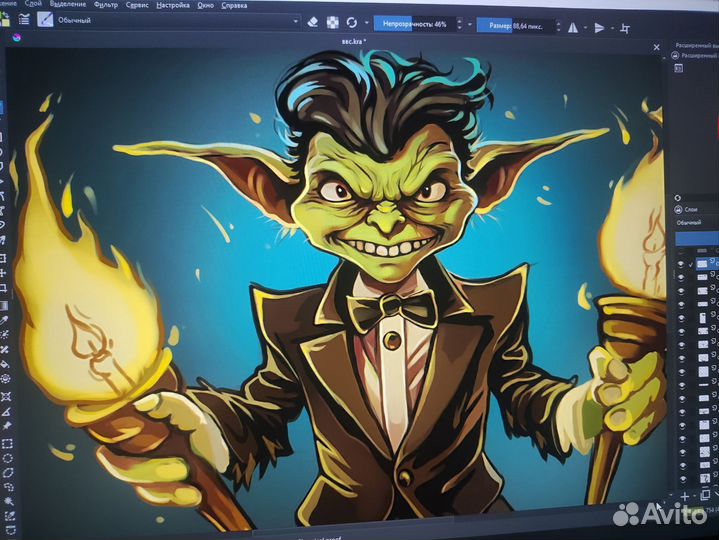Open the arrow beside add-layer plus
719x540 pixels.
pyautogui.click(x=695, y=496)
